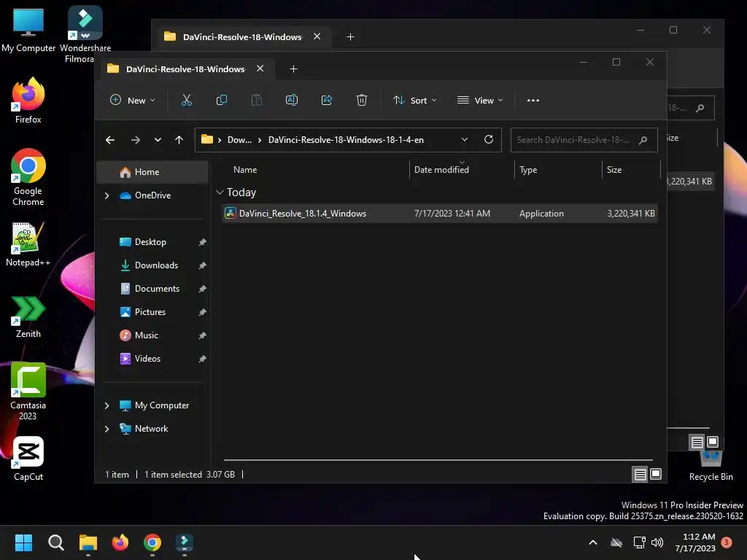Viewport: 747px width, 560px height.
Task: Collapse the Today group
Action: [x=220, y=192]
